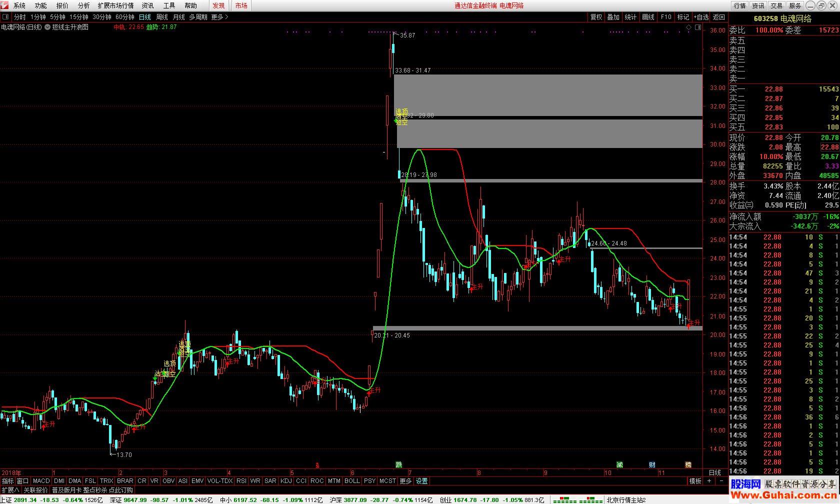Click the 指标 tab in the indicator bar
Image resolution: width=840 pixels, height=504 pixels.
point(7,481)
